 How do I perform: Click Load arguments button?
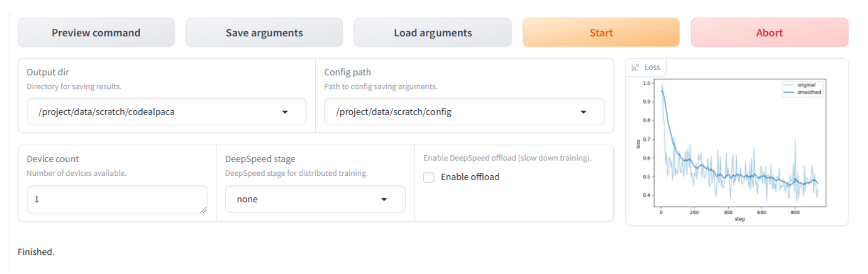(x=432, y=33)
